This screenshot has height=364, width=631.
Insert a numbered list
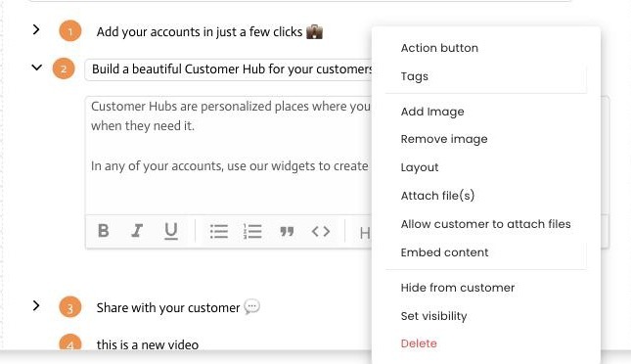point(252,231)
